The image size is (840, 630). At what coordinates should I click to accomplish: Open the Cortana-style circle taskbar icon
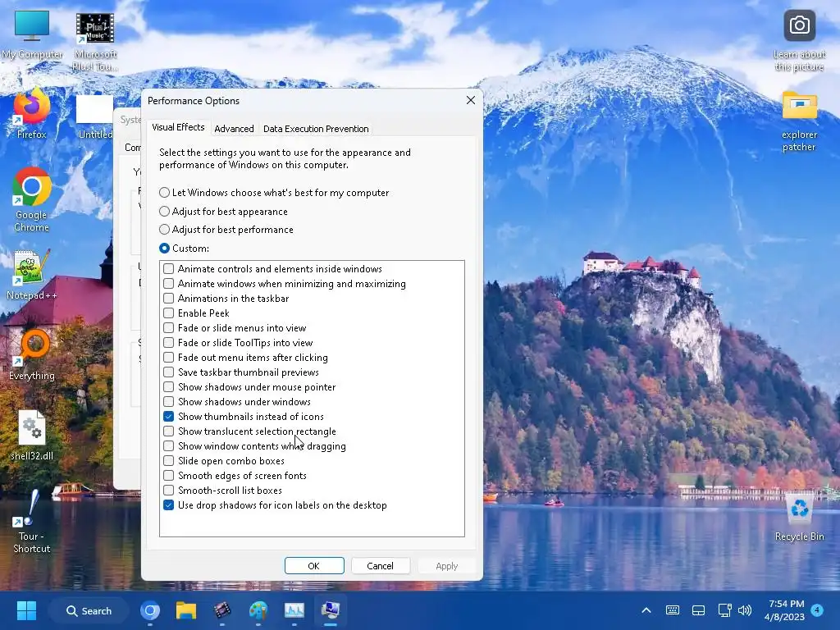click(150, 610)
